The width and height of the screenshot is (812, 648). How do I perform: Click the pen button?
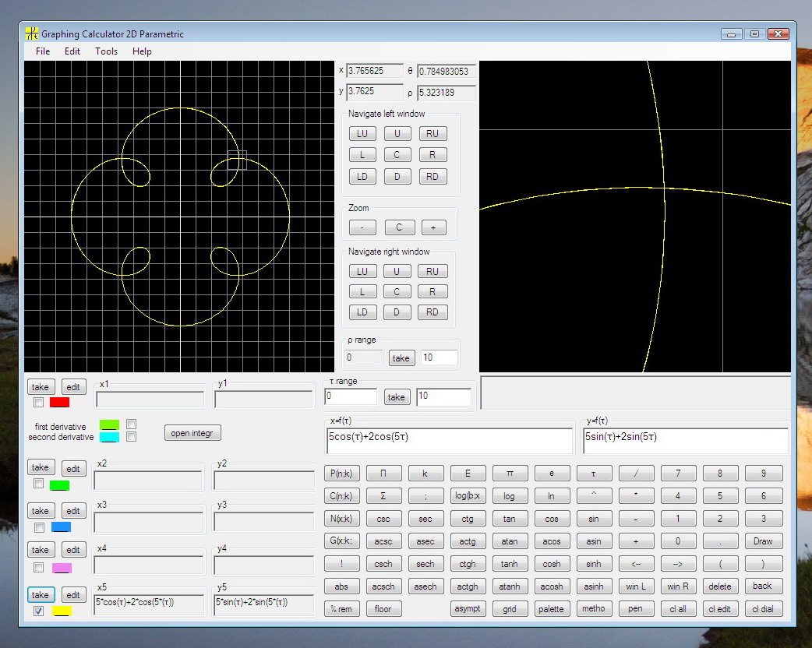pyautogui.click(x=635, y=608)
